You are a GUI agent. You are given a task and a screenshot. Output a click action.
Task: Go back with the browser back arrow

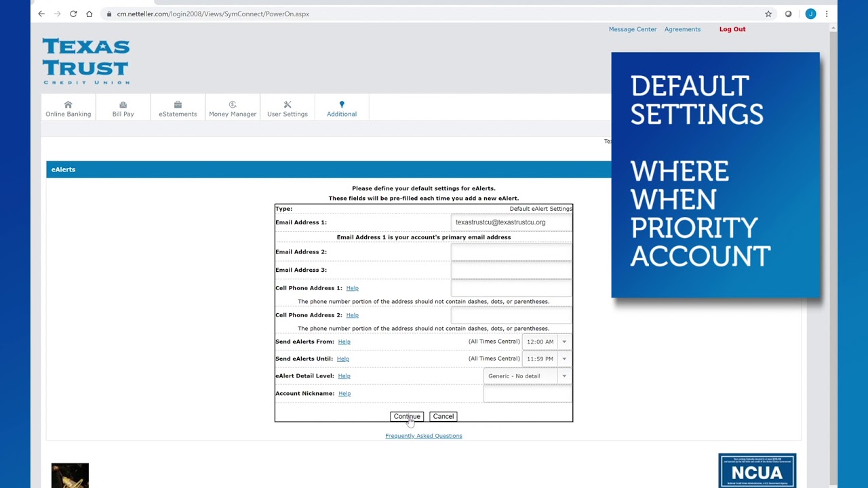pos(41,14)
